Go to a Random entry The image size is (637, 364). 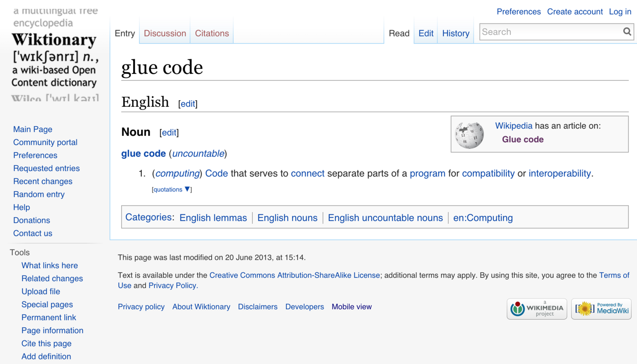pos(39,194)
